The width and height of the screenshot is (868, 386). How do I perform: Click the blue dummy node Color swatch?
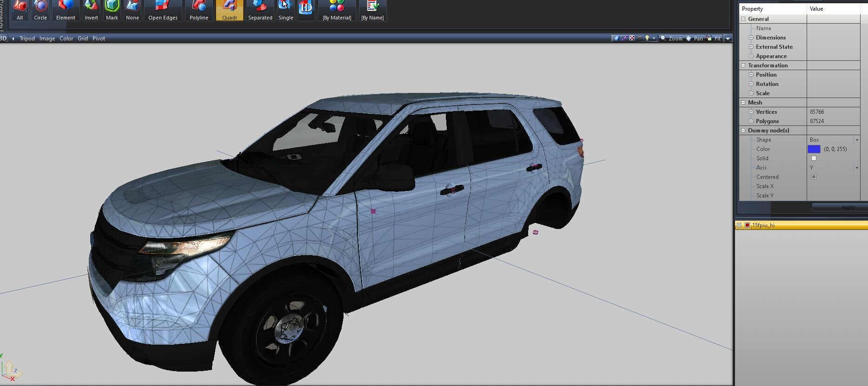click(x=814, y=149)
